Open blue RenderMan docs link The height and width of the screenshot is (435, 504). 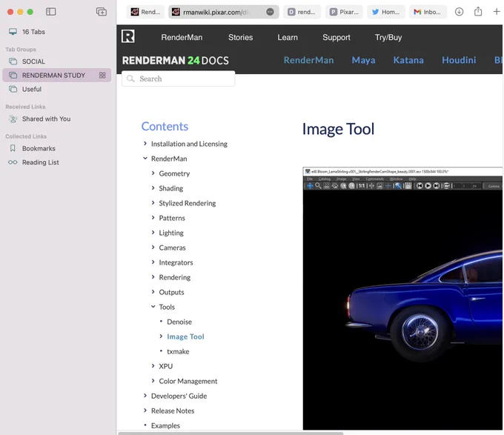[308, 60]
